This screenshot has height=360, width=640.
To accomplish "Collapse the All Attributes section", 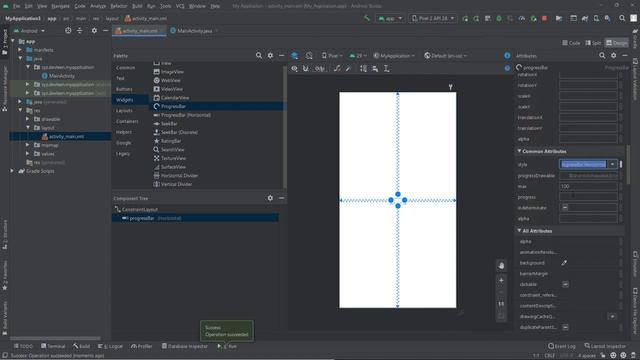I will [519, 231].
